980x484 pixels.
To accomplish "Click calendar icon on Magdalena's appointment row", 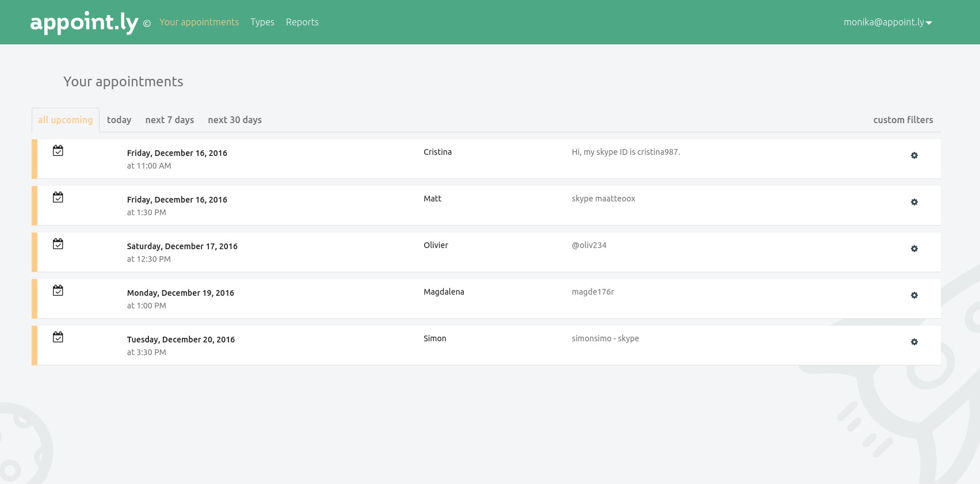I will pyautogui.click(x=58, y=291).
